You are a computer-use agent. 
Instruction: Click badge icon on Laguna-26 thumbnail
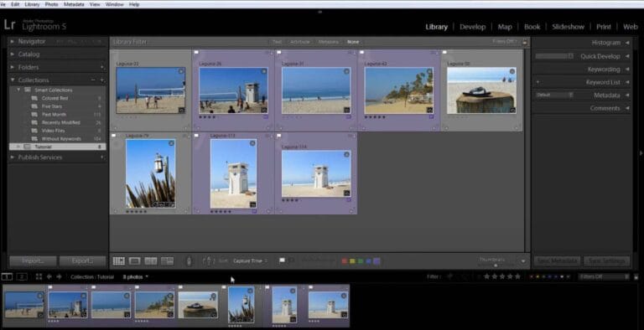click(264, 110)
